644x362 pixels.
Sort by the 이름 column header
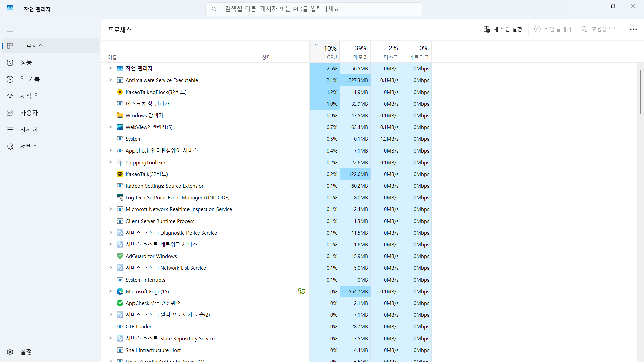click(180, 52)
